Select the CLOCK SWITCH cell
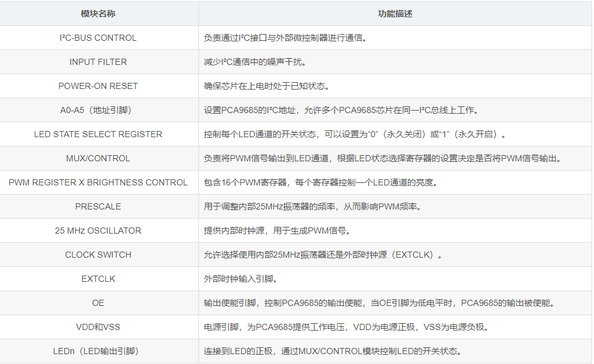Screen dimensions: 594x364 [98, 255]
